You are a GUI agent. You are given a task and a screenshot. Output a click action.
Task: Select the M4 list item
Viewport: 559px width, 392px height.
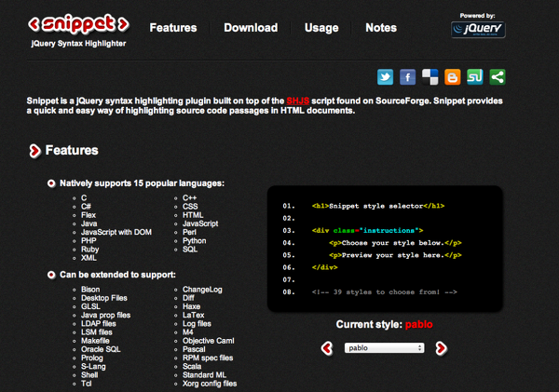click(188, 332)
